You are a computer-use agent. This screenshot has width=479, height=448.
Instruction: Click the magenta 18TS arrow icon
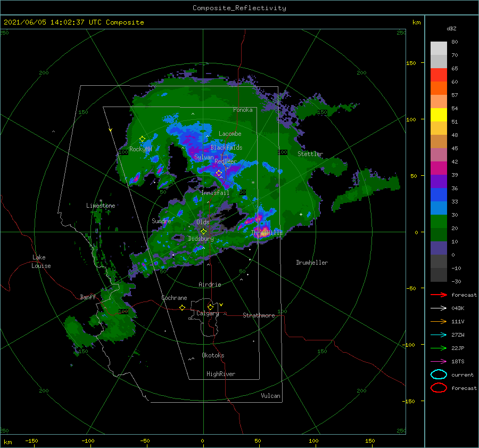[x=439, y=362]
